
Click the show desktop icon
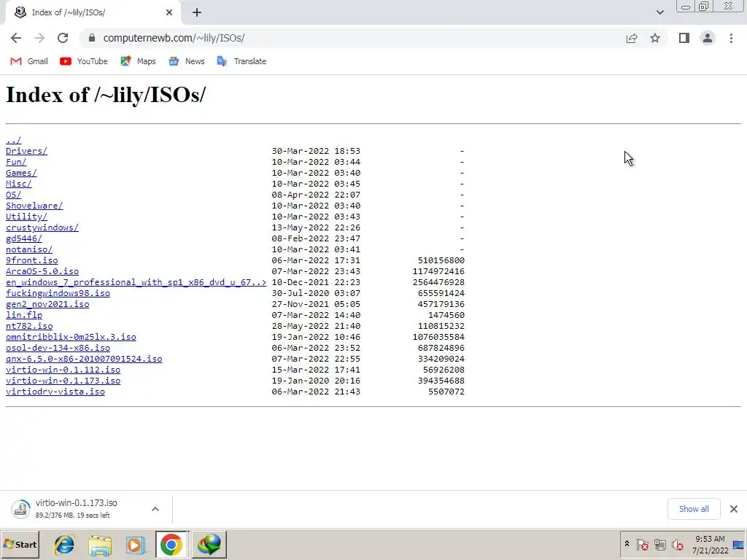click(739, 545)
